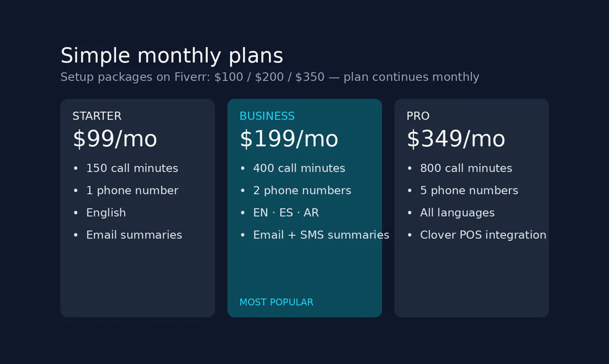Click the EN · ES · AR languages item

286,213
